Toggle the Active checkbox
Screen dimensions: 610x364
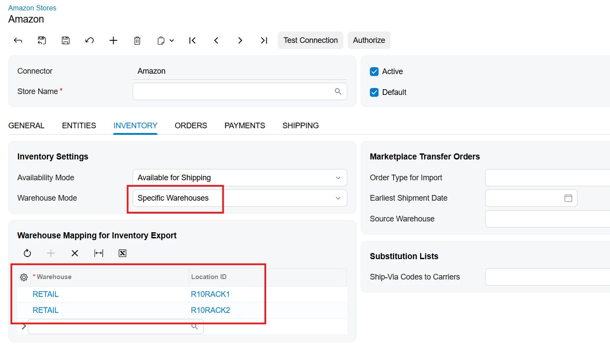click(x=374, y=71)
